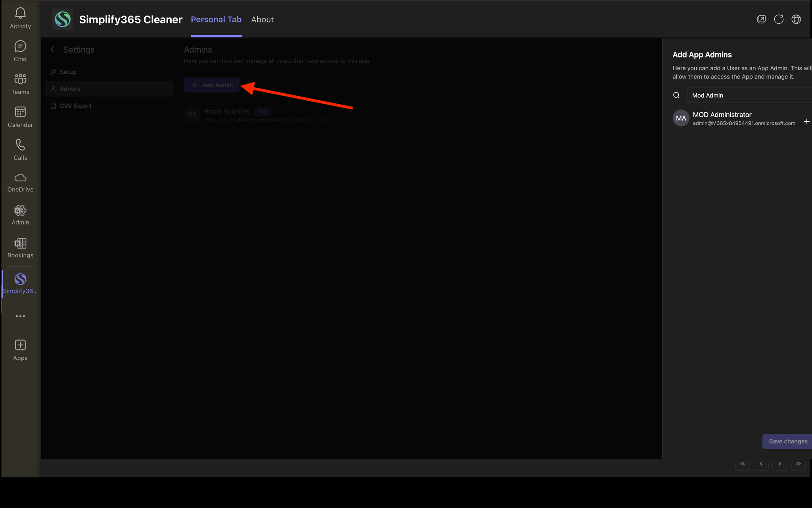The height and width of the screenshot is (508, 812).
Task: Click the RS avatar of Robin Sparkles
Action: (192, 115)
